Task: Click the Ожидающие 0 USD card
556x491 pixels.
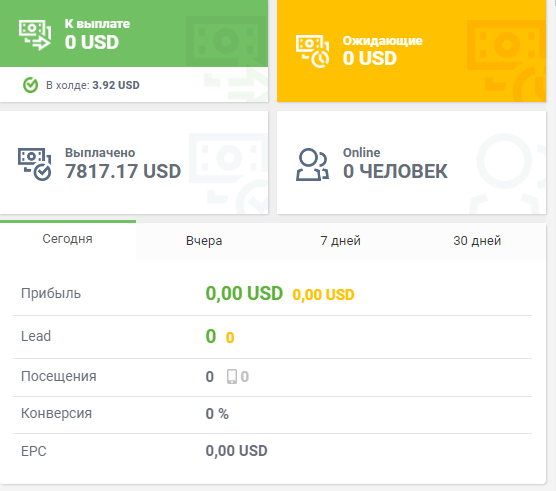Action: [411, 51]
